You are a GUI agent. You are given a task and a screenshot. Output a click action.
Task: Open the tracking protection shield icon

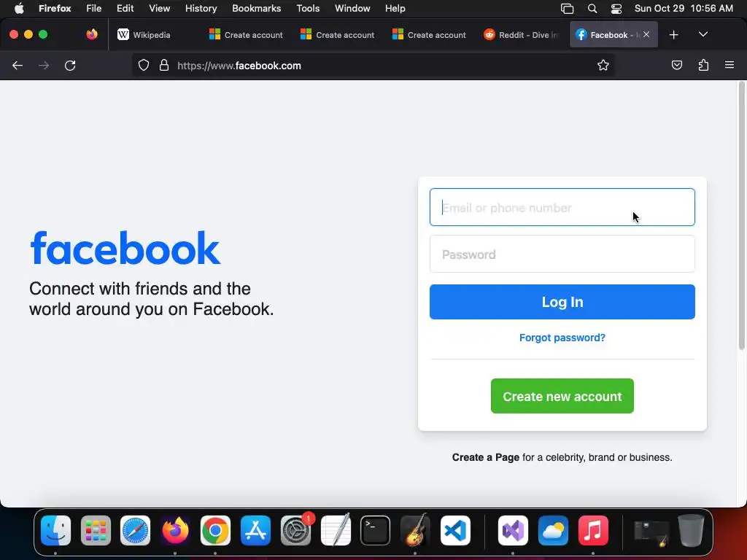pyautogui.click(x=144, y=66)
